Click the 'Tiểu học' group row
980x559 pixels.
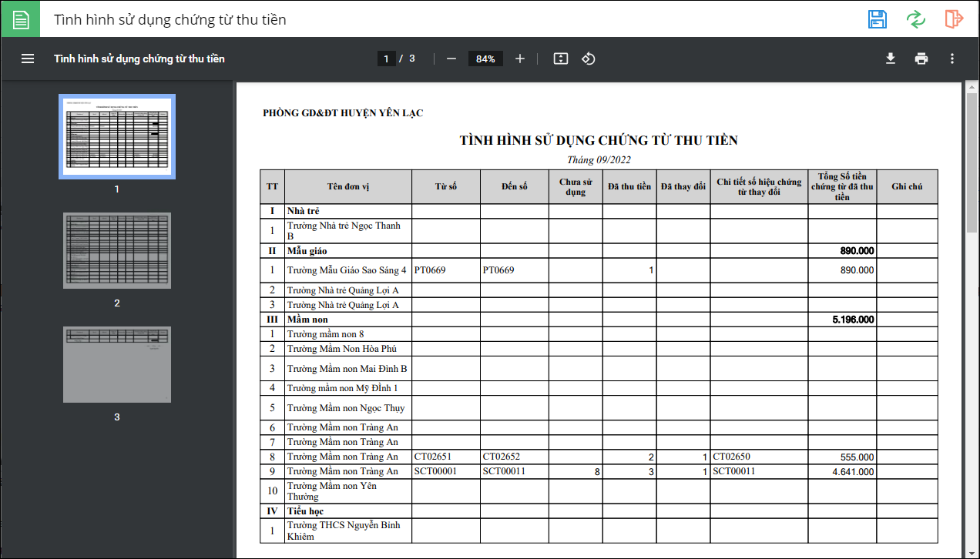click(599, 511)
